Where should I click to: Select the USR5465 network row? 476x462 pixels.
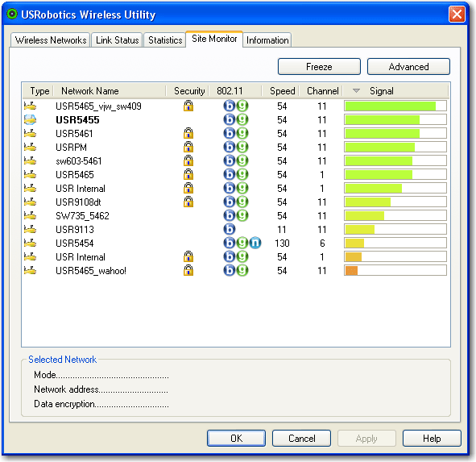click(x=235, y=174)
